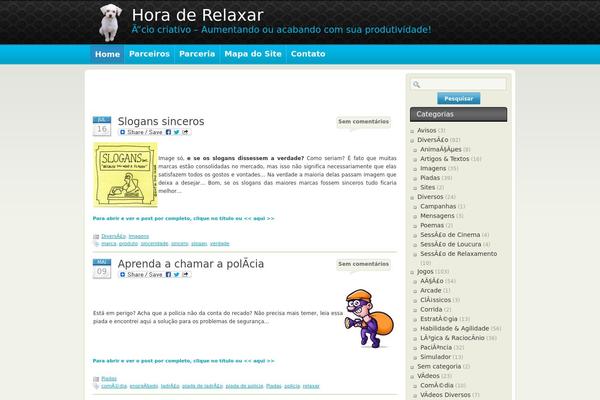Open the Poemas category
The width and height of the screenshot is (600, 400).
432,225
